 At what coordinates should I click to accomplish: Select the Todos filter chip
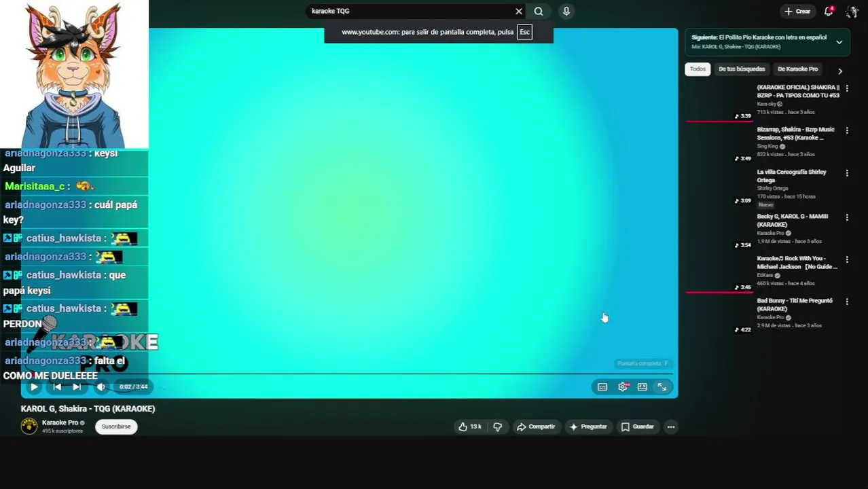point(698,69)
